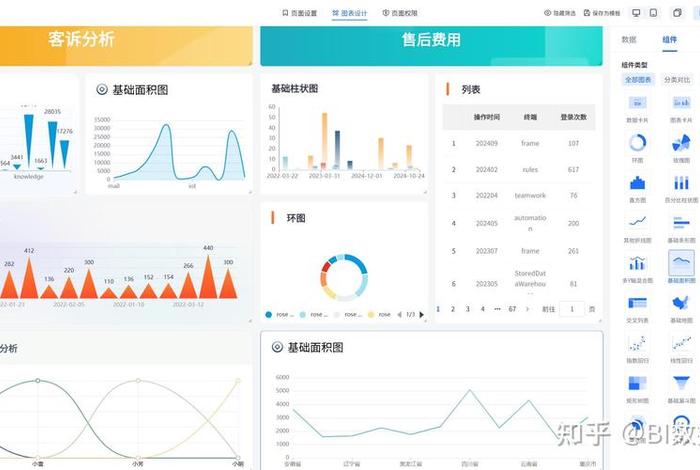The image size is (700, 470).
Task: Switch to desktop monitor preview icon
Action: [636, 13]
